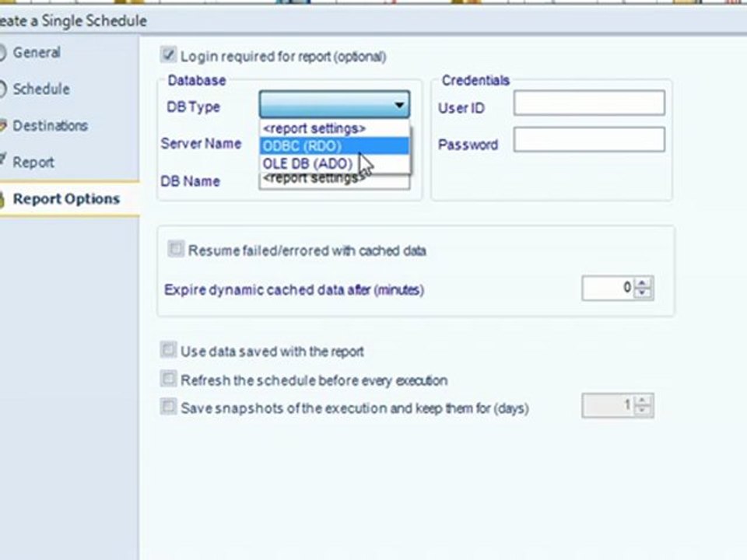Viewport: 747px width, 560px height.
Task: Collapse the DB Type dropdown arrow
Action: click(x=399, y=105)
